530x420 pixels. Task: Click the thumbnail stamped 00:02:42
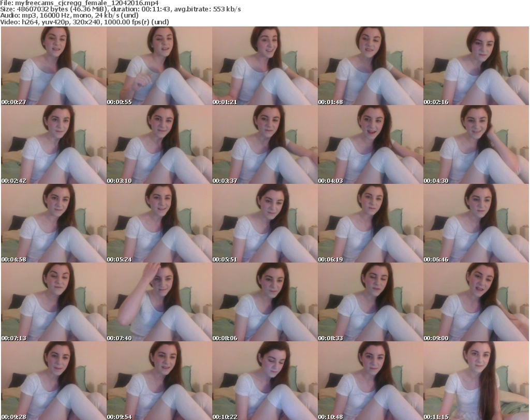click(54, 144)
